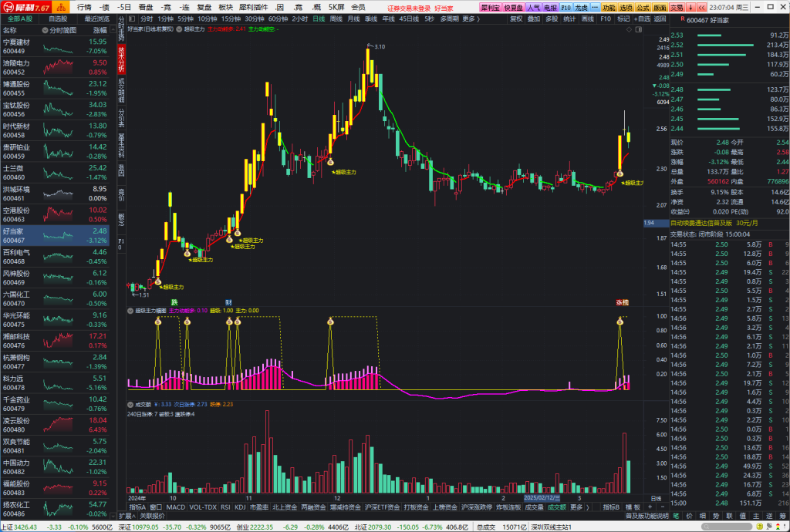Toggle the 超级主力 indicator settings circle
Screen dimensions: 790x532
coord(179,29)
